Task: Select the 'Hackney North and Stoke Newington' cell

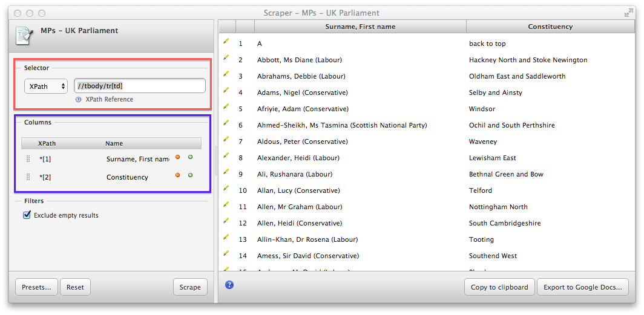Action: coord(528,60)
